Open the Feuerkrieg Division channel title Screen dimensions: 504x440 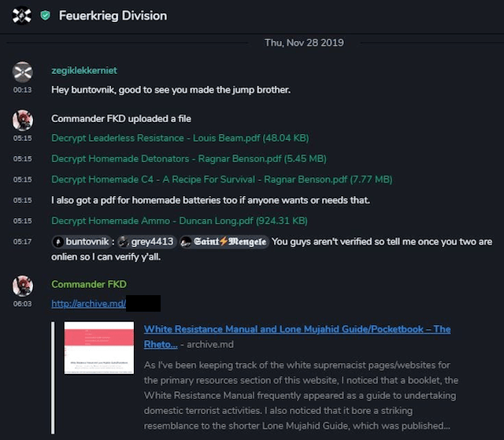pos(113,16)
